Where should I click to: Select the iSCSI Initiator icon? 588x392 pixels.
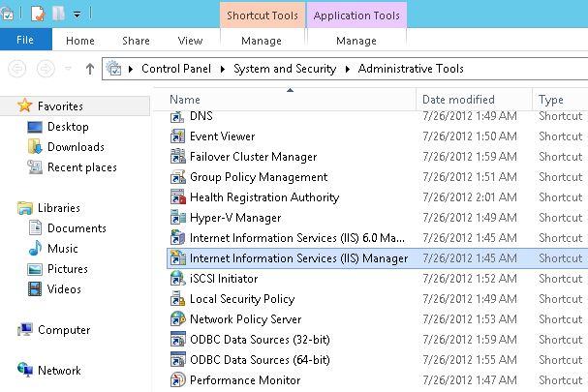click(x=177, y=278)
